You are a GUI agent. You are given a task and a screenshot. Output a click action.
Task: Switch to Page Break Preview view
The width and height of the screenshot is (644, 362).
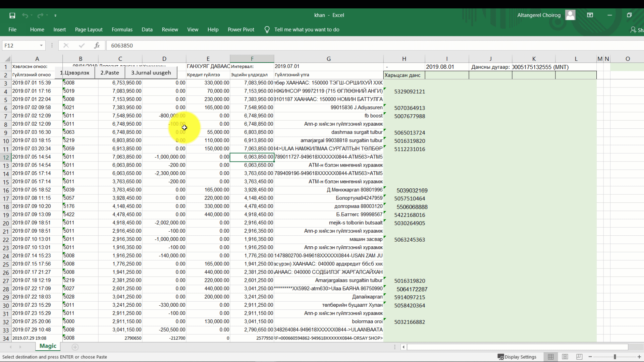(x=579, y=357)
